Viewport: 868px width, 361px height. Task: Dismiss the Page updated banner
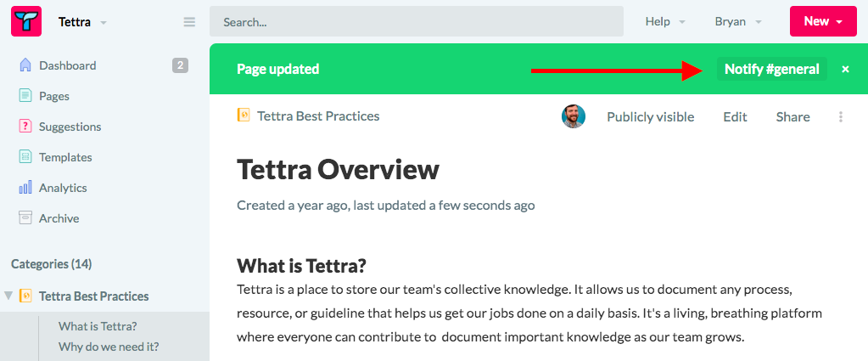tap(845, 70)
